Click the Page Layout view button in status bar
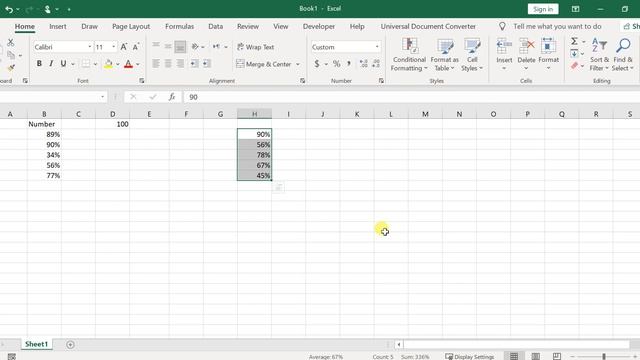 click(x=535, y=356)
